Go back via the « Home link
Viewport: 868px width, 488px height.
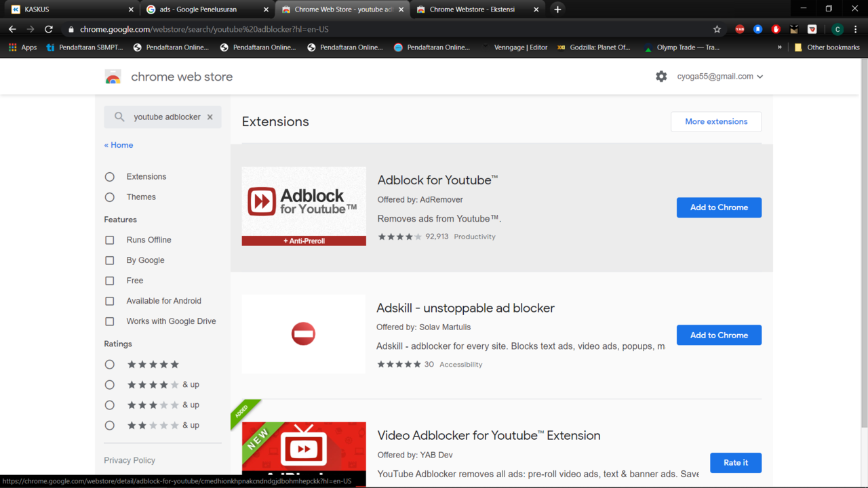(x=119, y=145)
